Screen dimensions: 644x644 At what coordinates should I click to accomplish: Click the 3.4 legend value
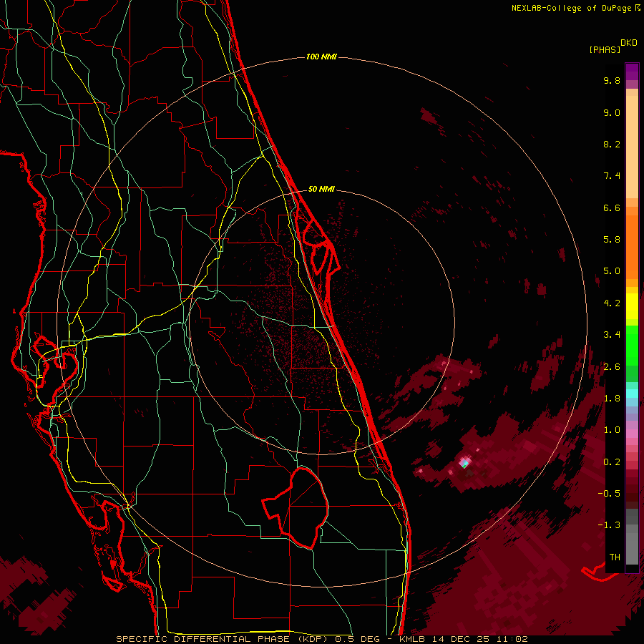612,335
